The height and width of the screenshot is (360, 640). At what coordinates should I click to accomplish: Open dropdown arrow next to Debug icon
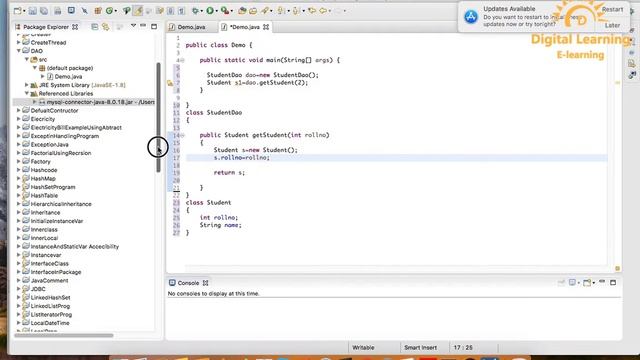(202, 11)
